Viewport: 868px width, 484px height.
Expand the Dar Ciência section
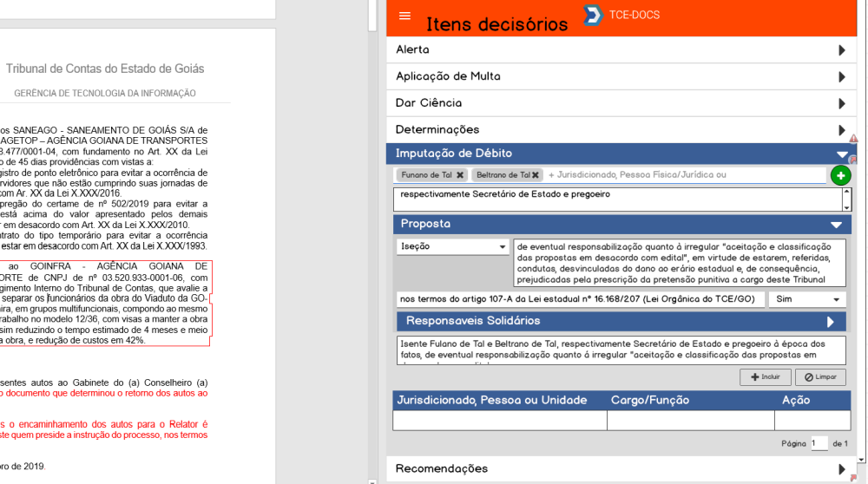tap(841, 103)
